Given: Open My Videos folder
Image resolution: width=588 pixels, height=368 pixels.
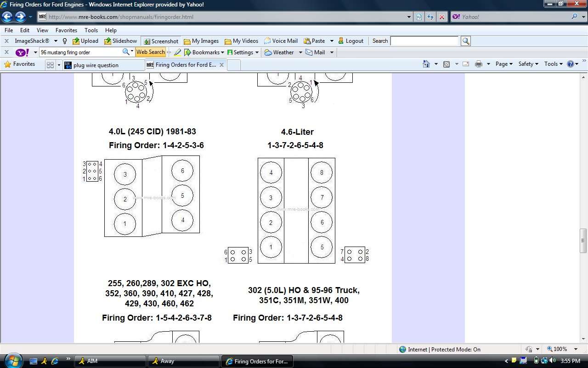Looking at the screenshot, I should click(x=242, y=41).
